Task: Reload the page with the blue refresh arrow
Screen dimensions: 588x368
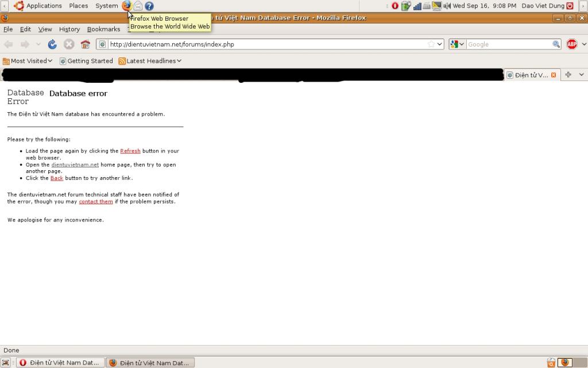Action: 52,44
